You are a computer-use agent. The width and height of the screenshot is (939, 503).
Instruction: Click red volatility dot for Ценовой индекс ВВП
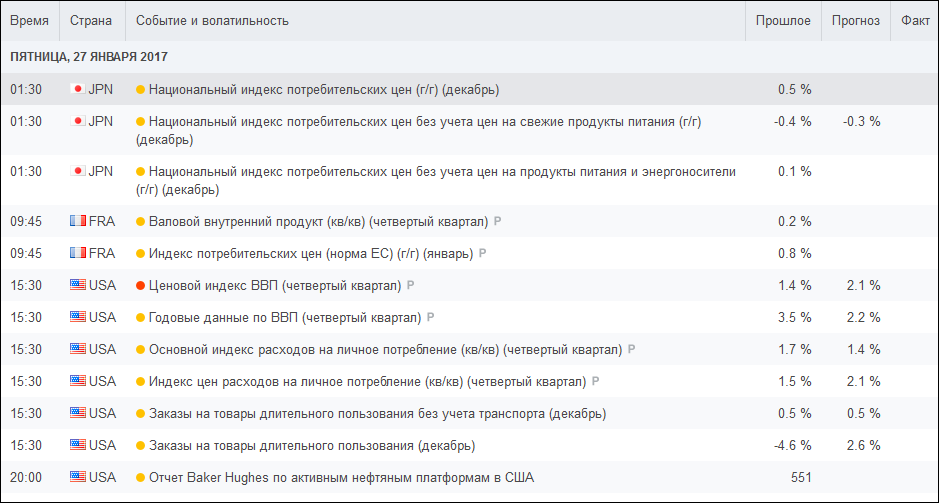tap(141, 286)
